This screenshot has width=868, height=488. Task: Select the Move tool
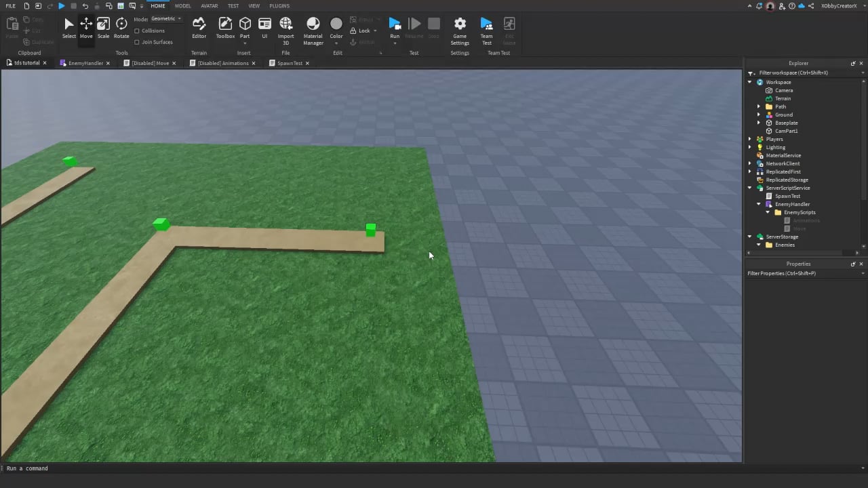click(86, 28)
